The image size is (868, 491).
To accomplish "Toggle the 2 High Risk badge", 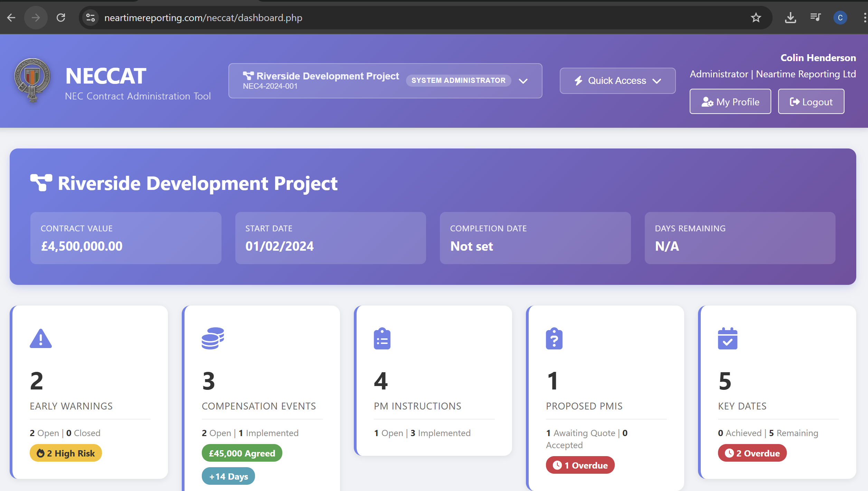I will coord(65,453).
